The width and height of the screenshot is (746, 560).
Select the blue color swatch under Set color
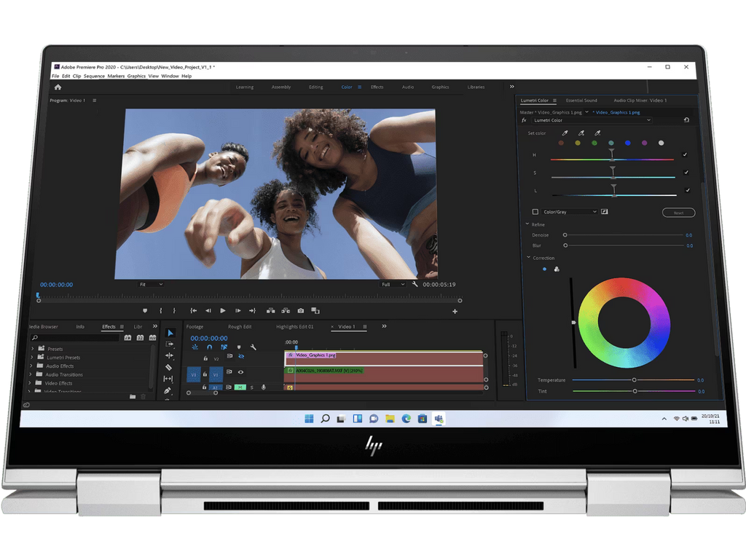point(627,143)
